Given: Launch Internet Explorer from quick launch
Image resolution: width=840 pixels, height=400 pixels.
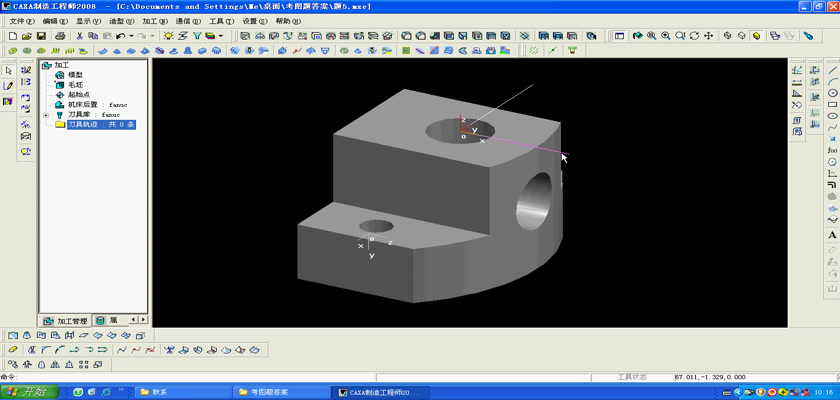Looking at the screenshot, I should [106, 392].
